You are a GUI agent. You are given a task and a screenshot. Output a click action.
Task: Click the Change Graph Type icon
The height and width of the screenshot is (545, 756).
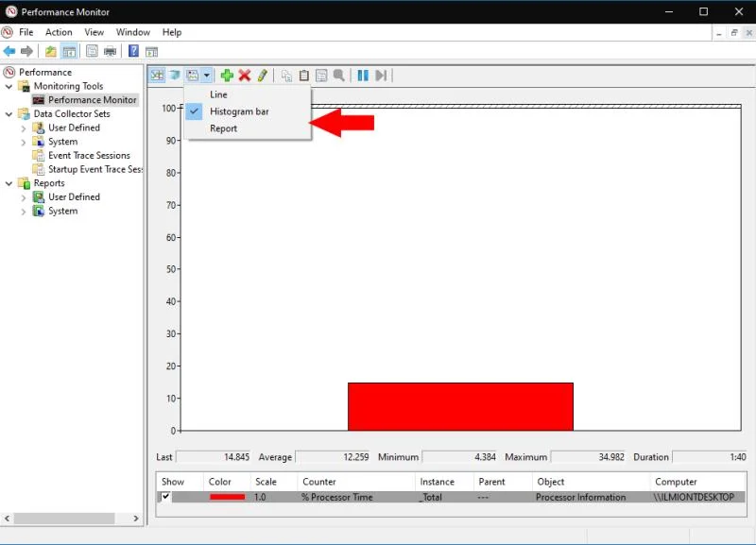[193, 76]
